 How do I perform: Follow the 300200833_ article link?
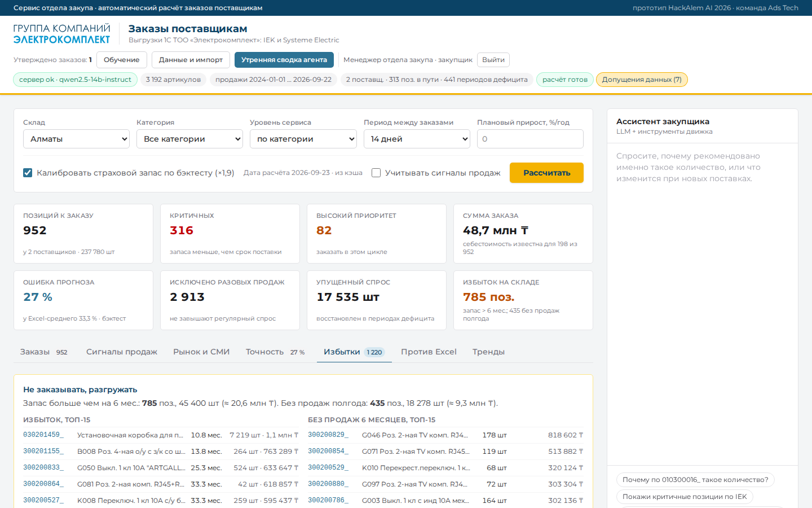(x=43, y=468)
